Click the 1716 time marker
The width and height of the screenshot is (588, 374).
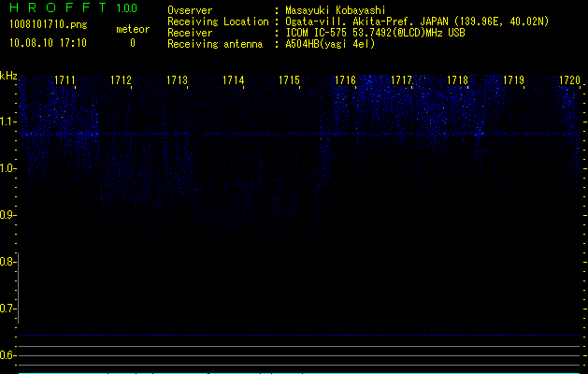(345, 80)
